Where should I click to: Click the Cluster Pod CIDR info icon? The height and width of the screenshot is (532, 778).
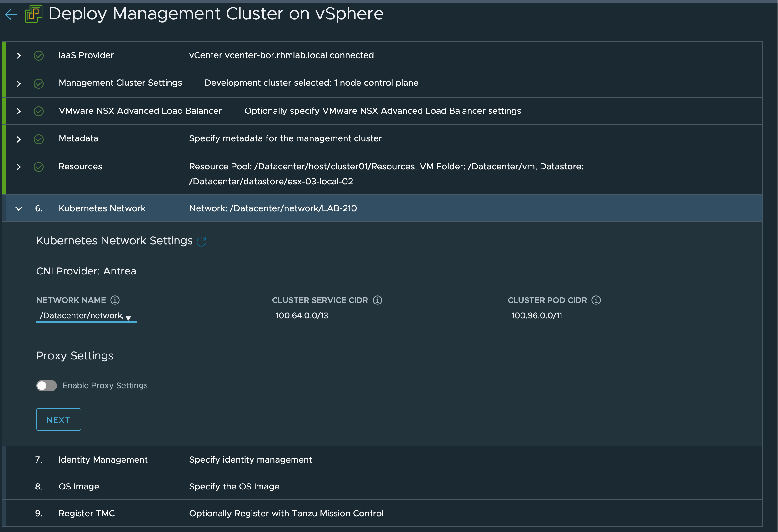coord(596,300)
